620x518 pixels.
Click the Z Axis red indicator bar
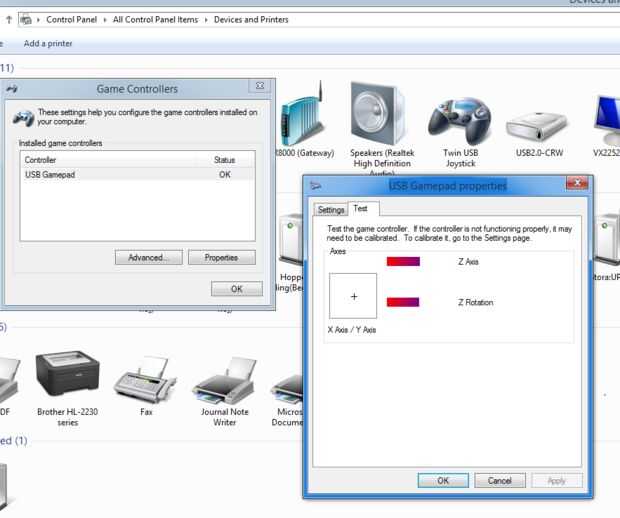[x=403, y=261]
